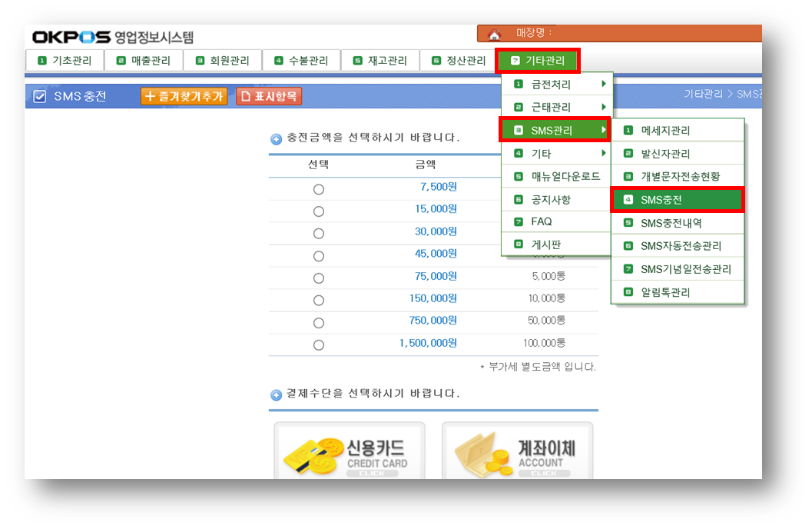Click the blue plus icon beside 충전금액 heading
Image resolution: width=812 pixels, height=529 pixels.
coord(277,139)
